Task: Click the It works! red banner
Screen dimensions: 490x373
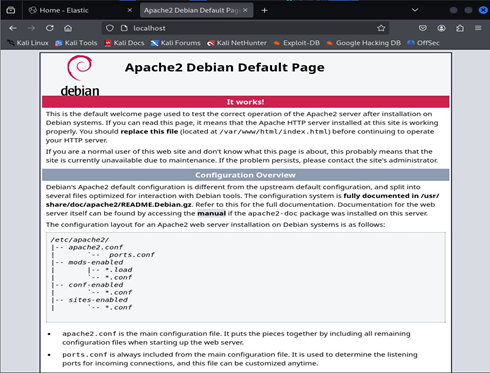Action: pyautogui.click(x=246, y=102)
